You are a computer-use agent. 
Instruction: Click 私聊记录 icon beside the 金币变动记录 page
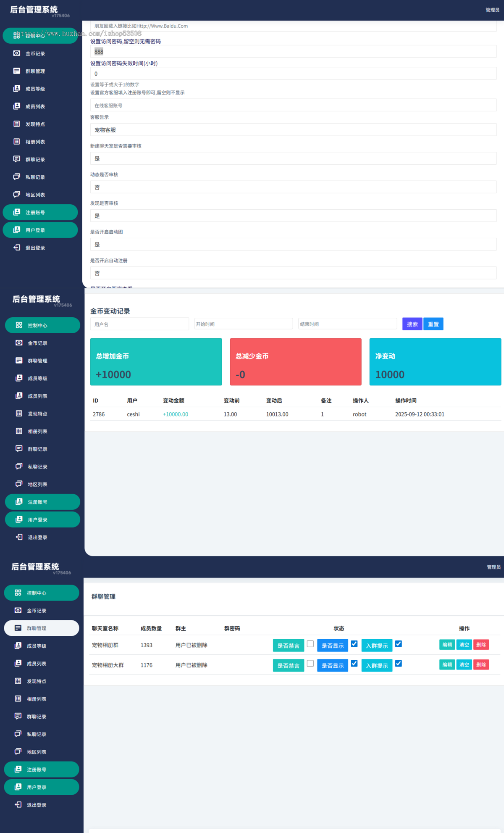[x=19, y=467]
